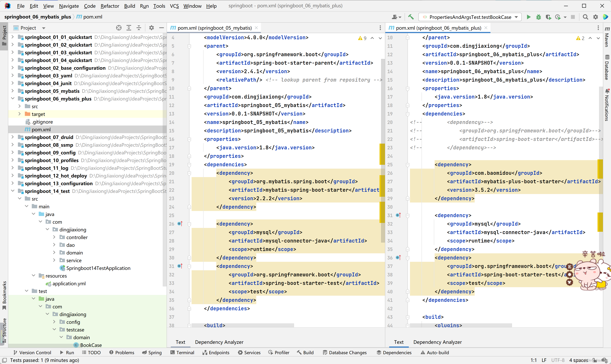Fold the parent tag at line 5
Image resolution: width=611 pixels, height=364 pixels.
[189, 46]
